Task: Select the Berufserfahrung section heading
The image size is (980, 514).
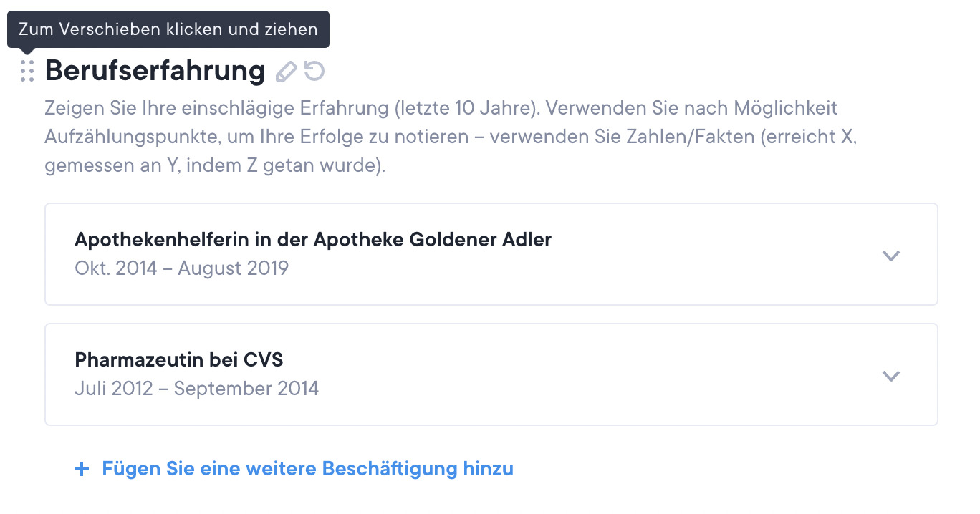Action: tap(155, 71)
